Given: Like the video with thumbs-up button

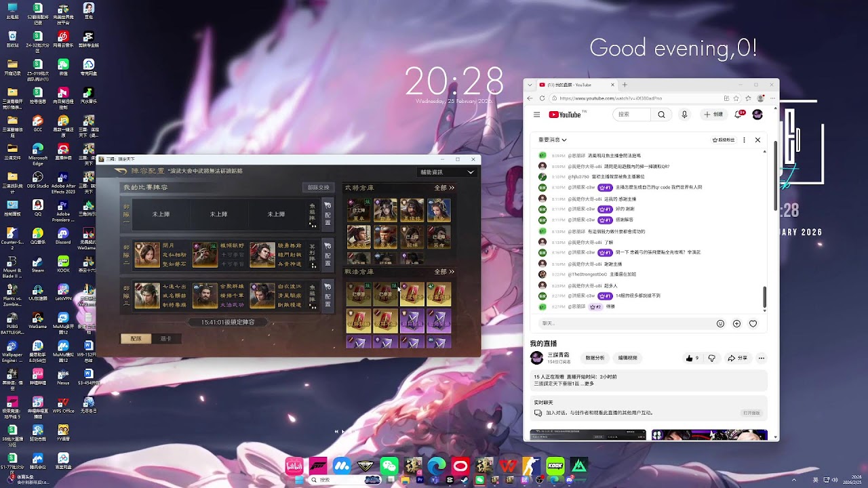Looking at the screenshot, I should tap(692, 358).
